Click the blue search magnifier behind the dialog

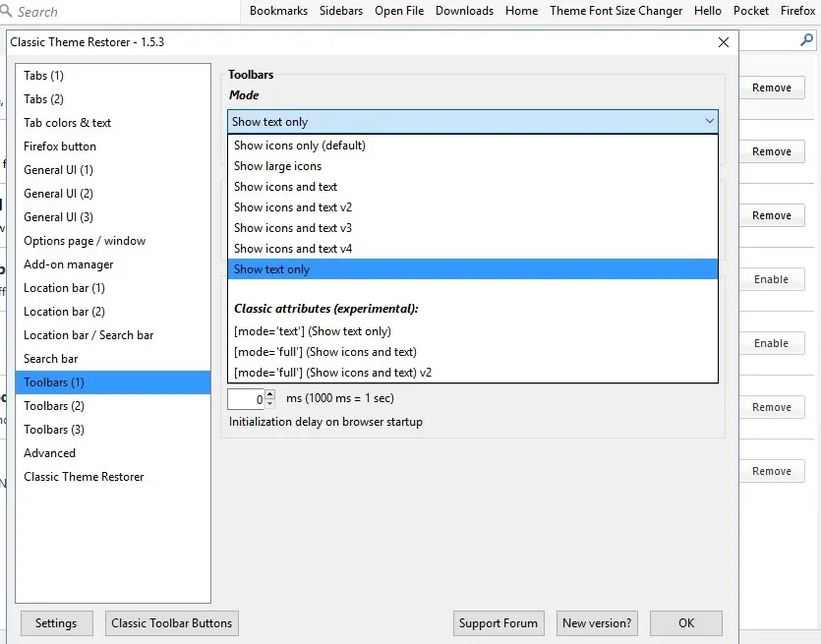click(x=806, y=39)
